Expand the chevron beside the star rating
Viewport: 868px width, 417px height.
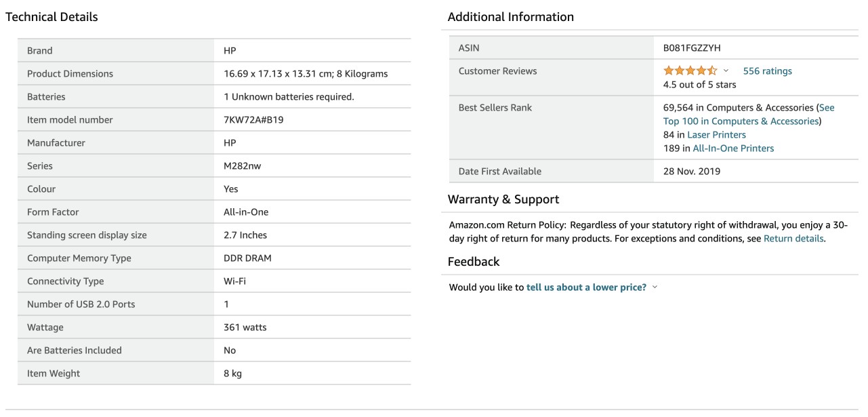tap(726, 71)
